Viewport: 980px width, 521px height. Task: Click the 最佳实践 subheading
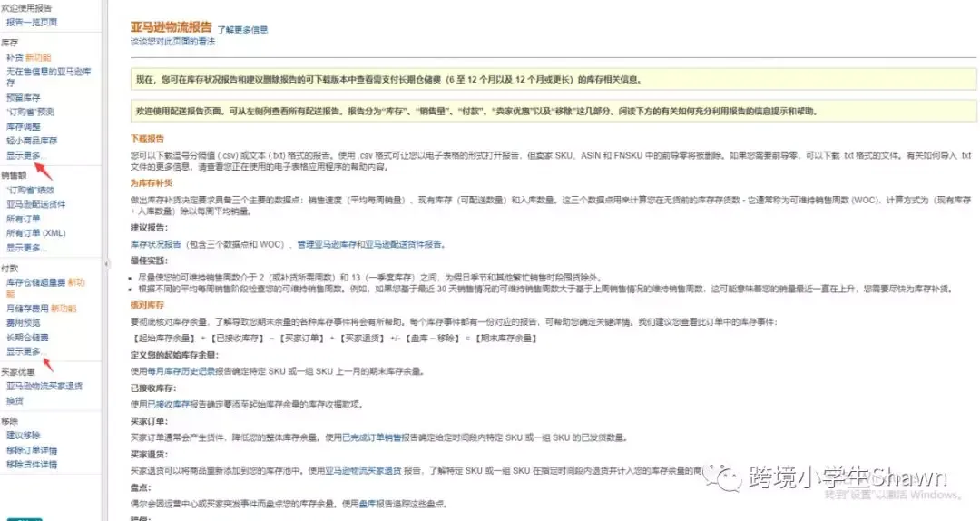coord(149,260)
